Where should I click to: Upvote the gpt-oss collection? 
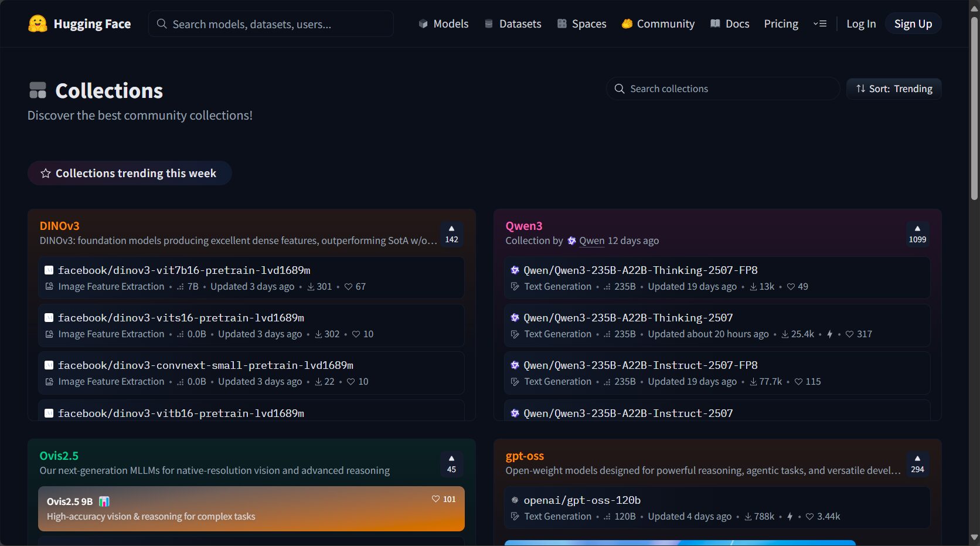click(x=917, y=464)
